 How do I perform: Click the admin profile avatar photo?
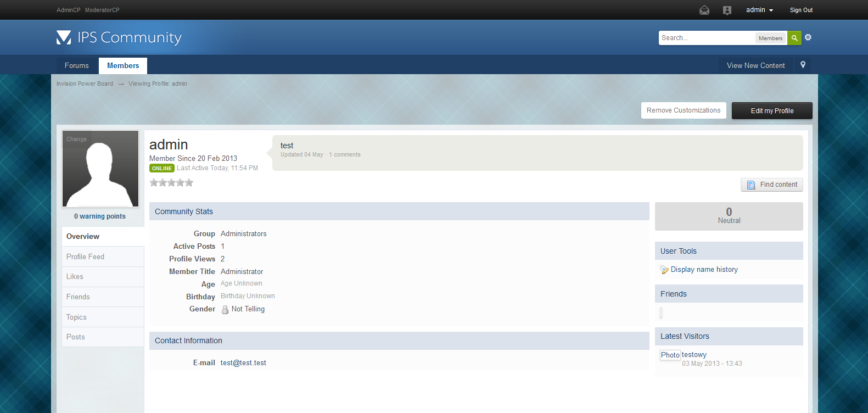click(x=100, y=169)
